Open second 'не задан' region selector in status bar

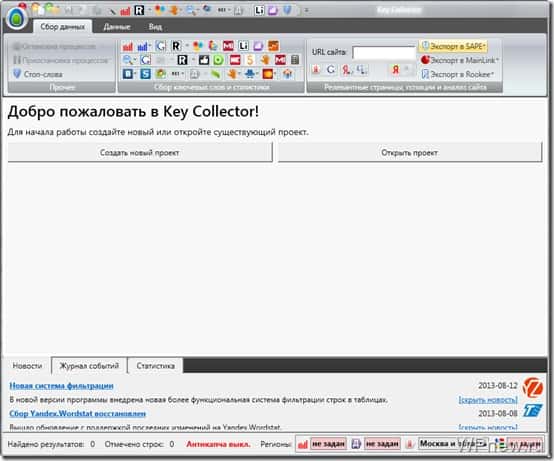[x=383, y=444]
